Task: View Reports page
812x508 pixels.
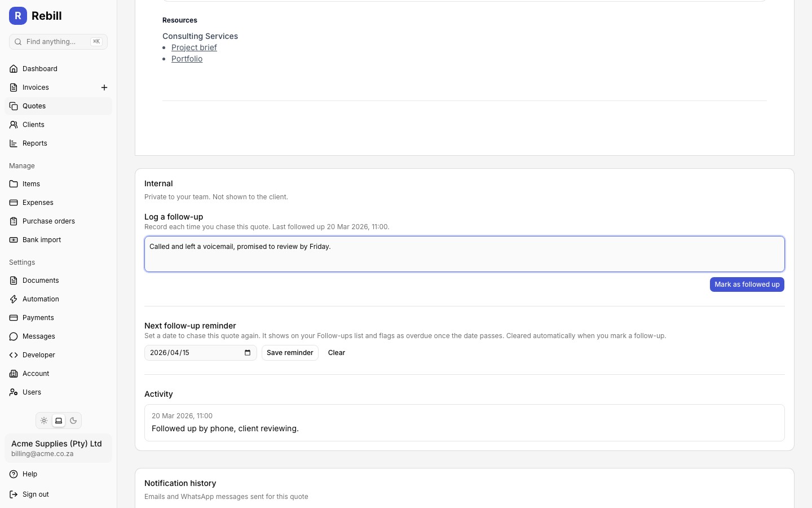Action: click(x=58, y=143)
